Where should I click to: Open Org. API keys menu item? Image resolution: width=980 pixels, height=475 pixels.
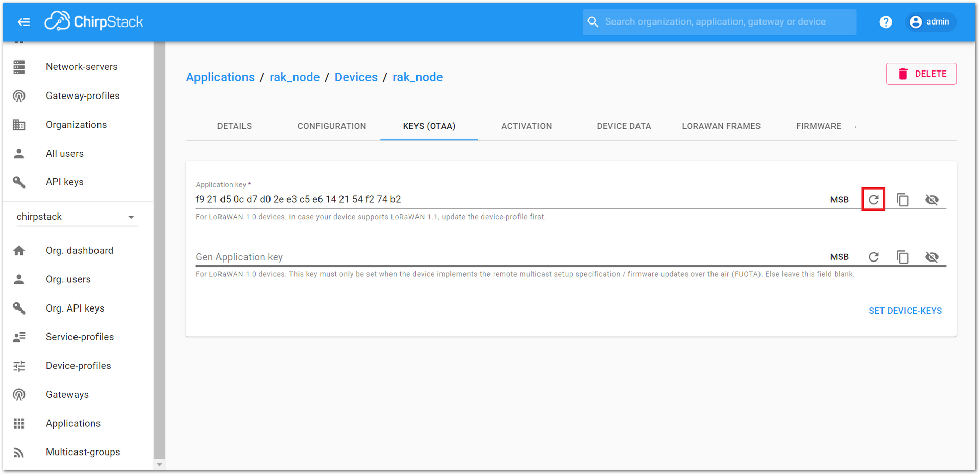pos(78,308)
